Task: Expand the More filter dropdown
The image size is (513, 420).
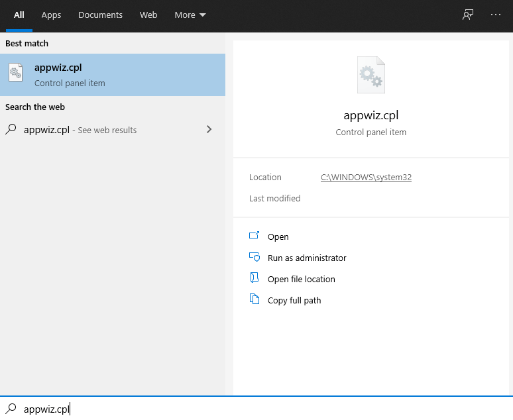Action: click(x=190, y=15)
